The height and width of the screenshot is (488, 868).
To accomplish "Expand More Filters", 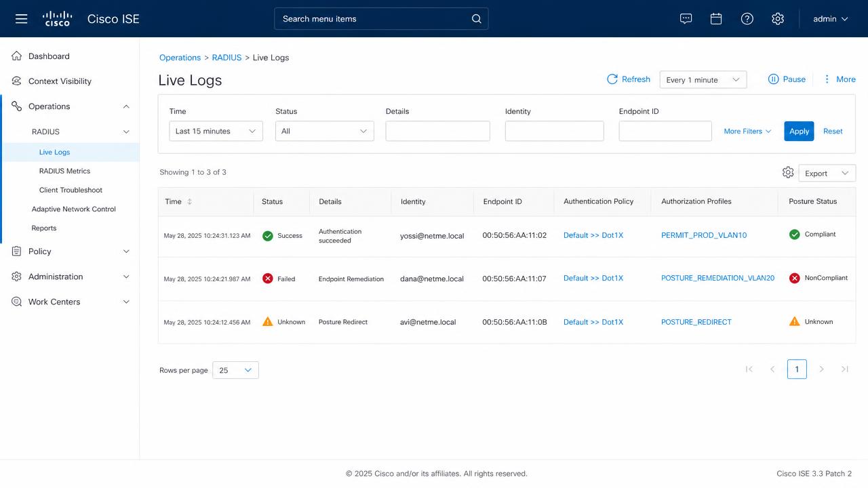I will tap(747, 131).
